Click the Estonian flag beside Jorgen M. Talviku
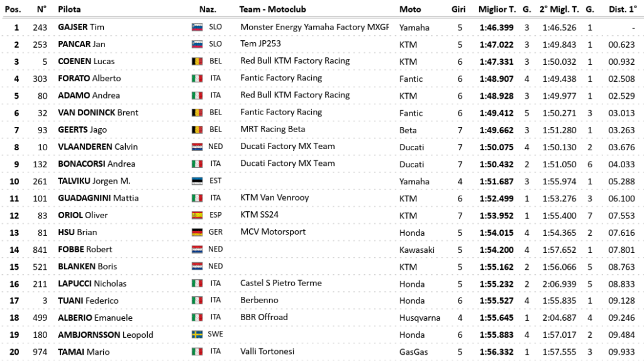The image size is (644, 361). click(196, 181)
